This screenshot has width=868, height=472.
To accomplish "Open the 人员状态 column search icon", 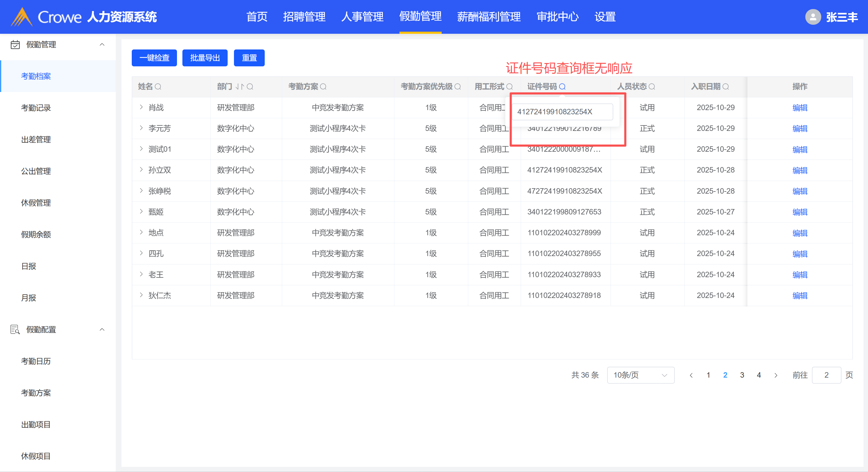I will (x=652, y=87).
